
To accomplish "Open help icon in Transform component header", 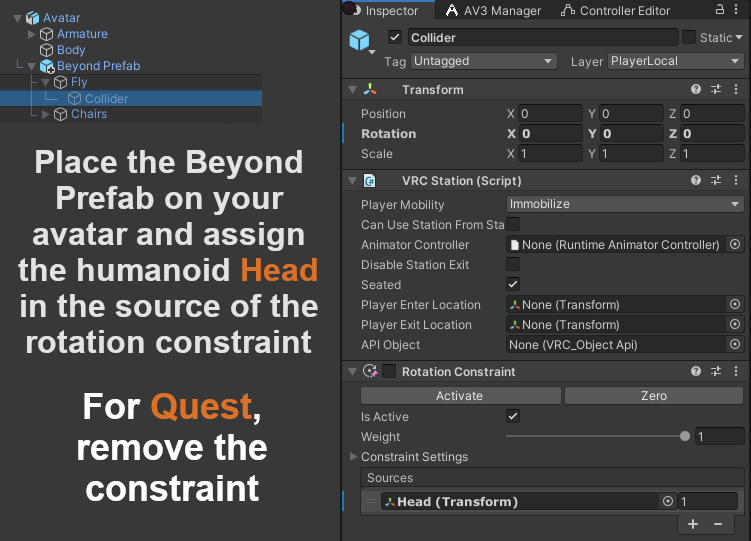I will click(x=696, y=90).
